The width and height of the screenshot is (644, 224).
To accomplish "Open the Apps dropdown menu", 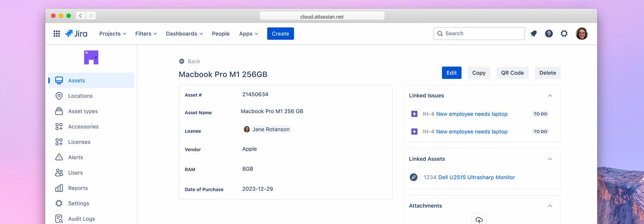I will [x=249, y=34].
